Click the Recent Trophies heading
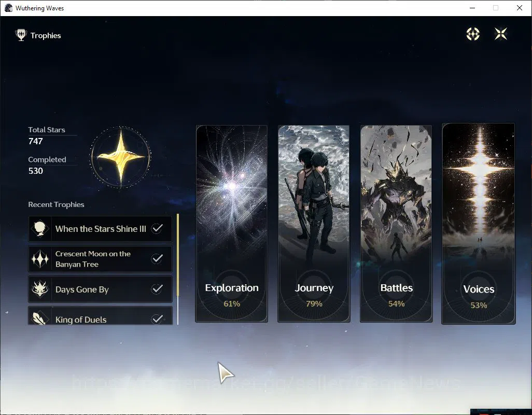The width and height of the screenshot is (532, 415). [57, 204]
